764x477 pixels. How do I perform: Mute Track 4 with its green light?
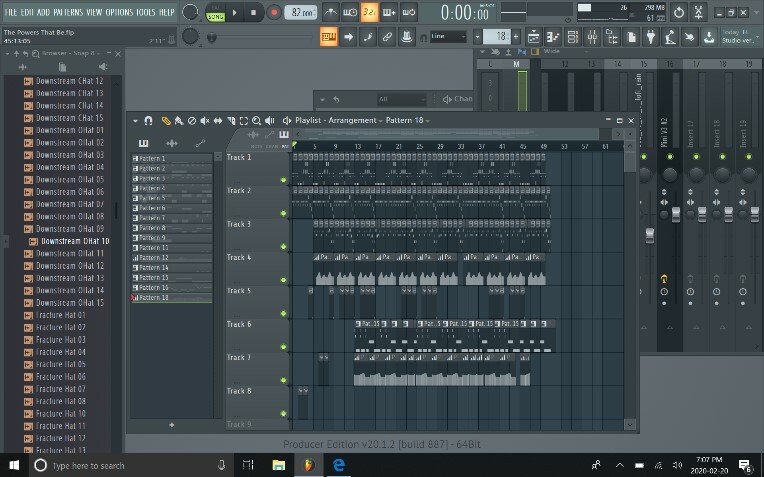click(x=284, y=280)
